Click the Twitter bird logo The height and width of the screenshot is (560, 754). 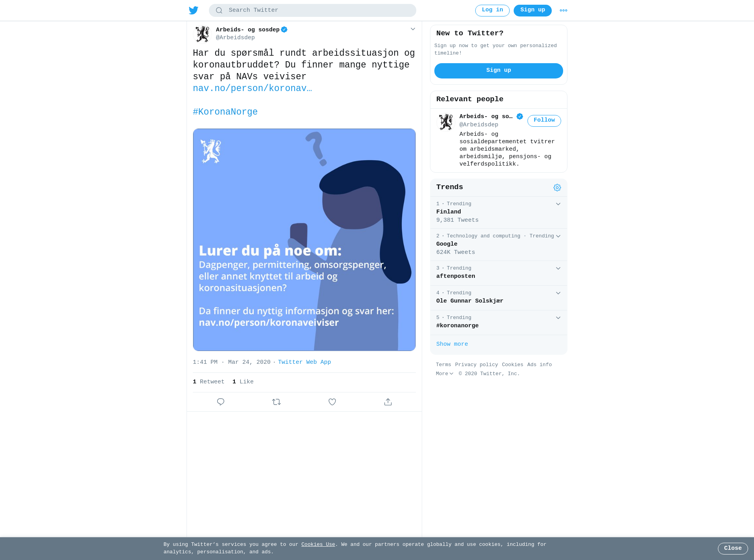pos(193,10)
